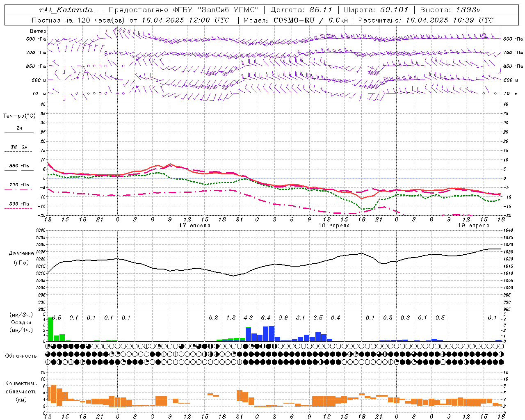This screenshot has height=420, width=525.
Task: Click the latitude value Широта: 50.101
Action: point(376,10)
